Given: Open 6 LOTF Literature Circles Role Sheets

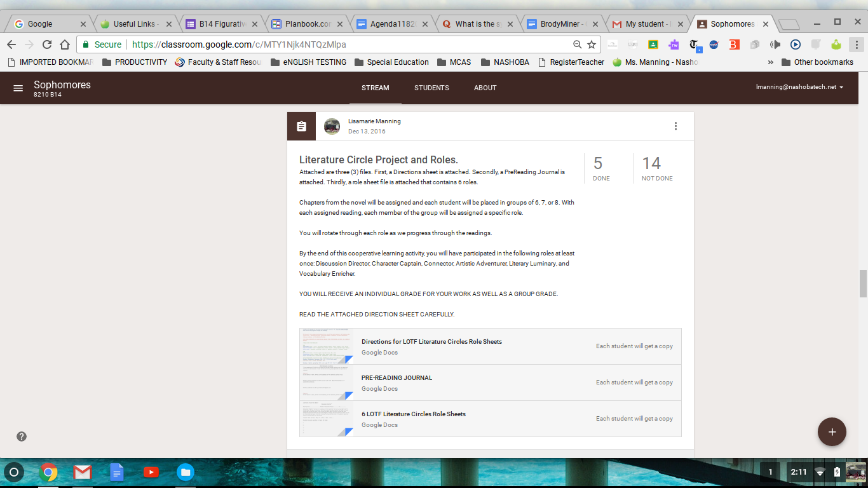Looking at the screenshot, I should pyautogui.click(x=413, y=414).
